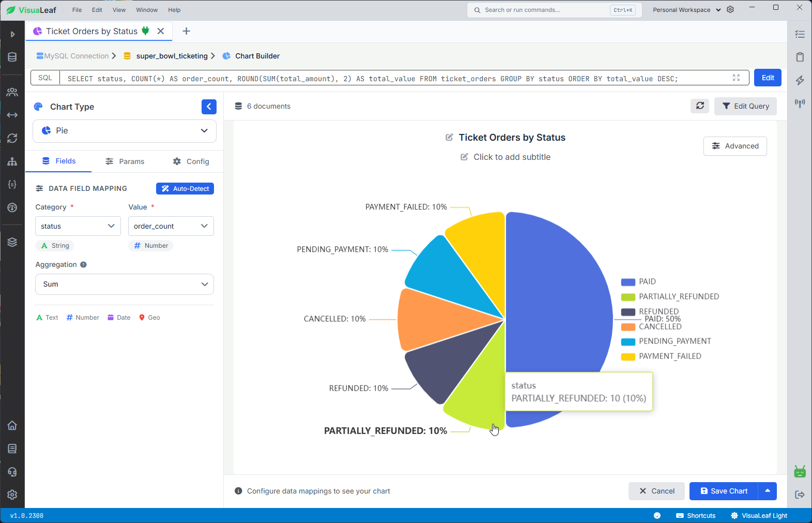Click Save Chart
This screenshot has width=812, height=523.
(x=724, y=491)
